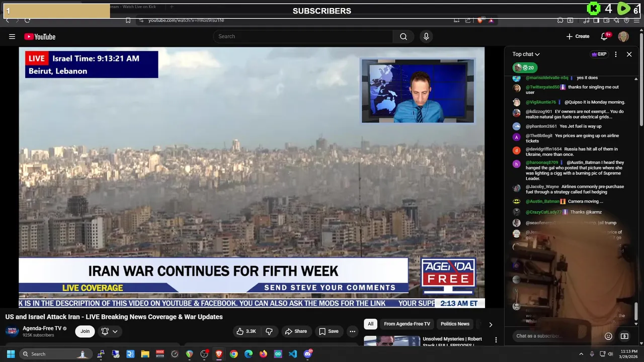Open the chat emoji picker
Screen dimensions: 644x362
click(x=608, y=336)
